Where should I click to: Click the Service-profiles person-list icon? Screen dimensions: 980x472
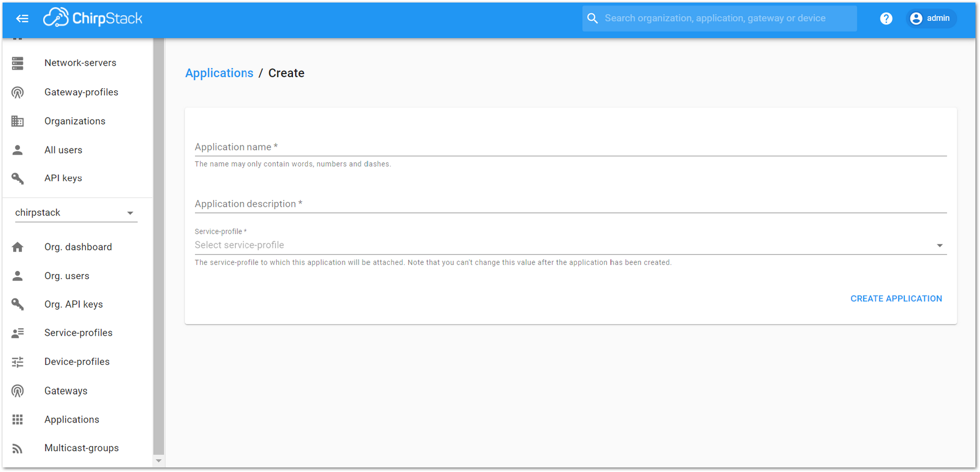(17, 333)
